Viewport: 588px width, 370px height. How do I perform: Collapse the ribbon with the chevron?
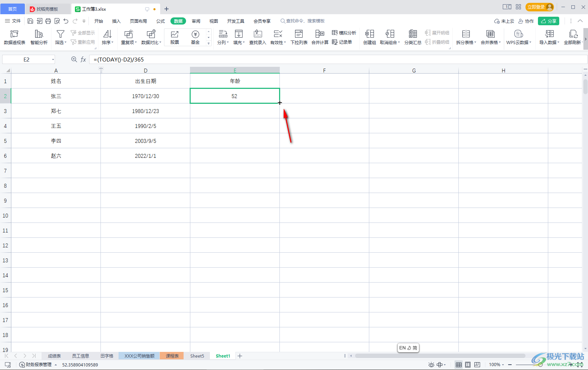point(580,21)
